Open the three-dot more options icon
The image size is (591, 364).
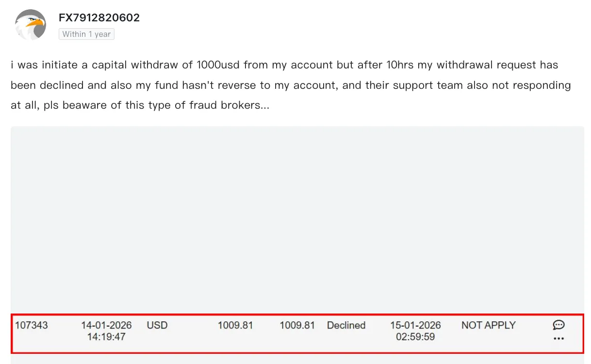[558, 339]
